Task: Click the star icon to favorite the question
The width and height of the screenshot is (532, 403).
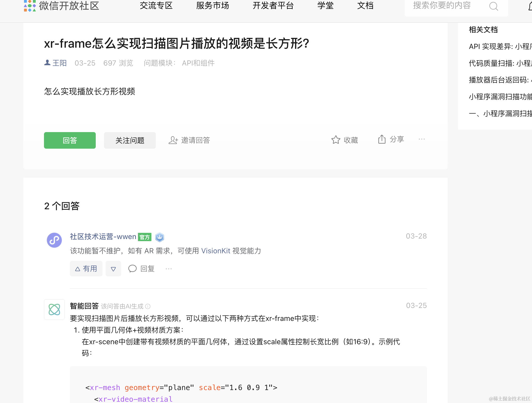Action: [336, 140]
